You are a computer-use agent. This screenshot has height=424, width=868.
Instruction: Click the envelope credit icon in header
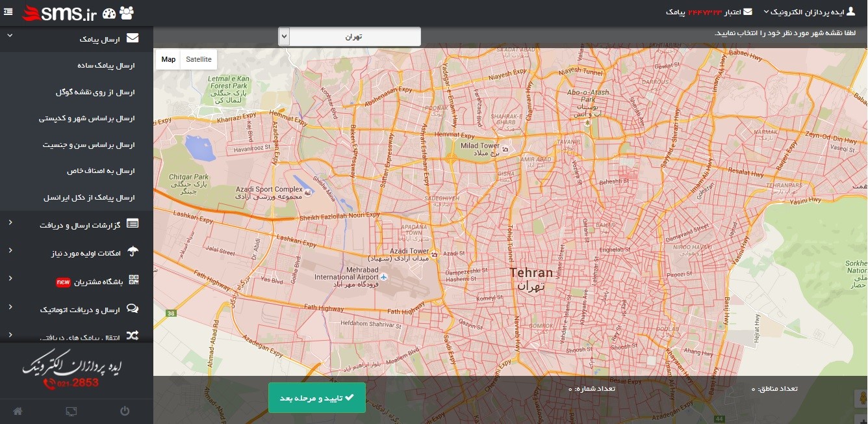(x=748, y=12)
